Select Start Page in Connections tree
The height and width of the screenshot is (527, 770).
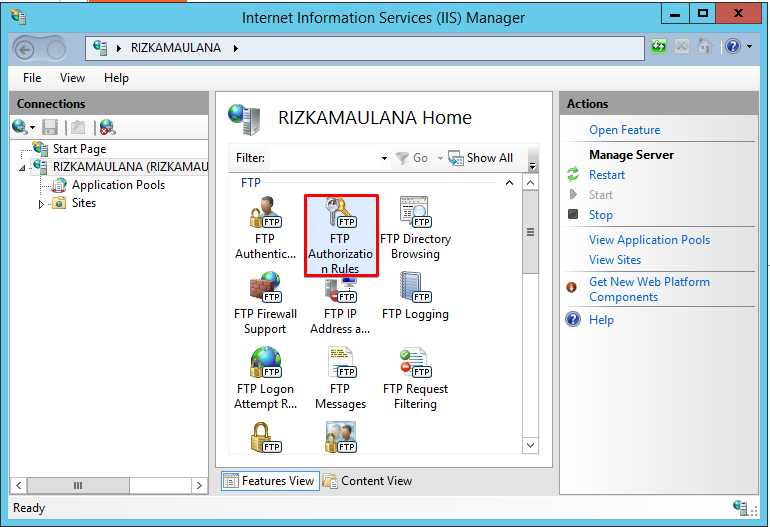point(79,149)
